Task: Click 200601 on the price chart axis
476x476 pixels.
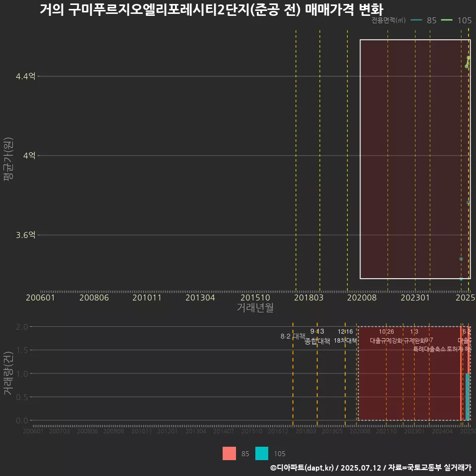Action: (x=40, y=297)
